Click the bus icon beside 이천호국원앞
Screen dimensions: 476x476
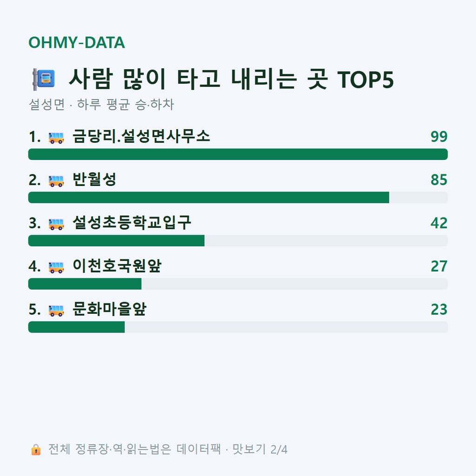tap(56, 267)
